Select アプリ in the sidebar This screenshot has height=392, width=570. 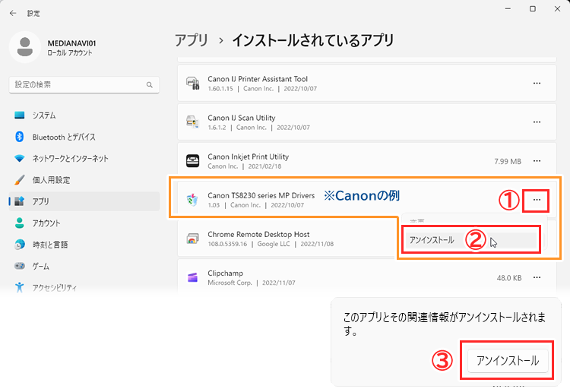[84, 201]
